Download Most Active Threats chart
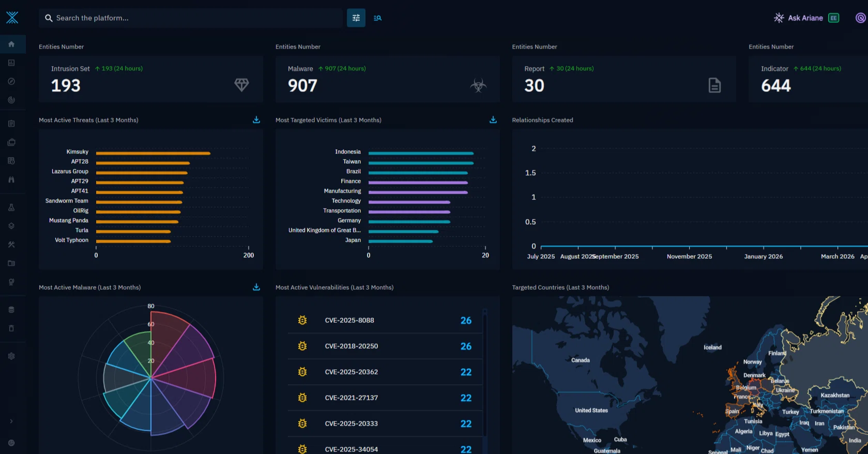This screenshot has width=868, height=454. [x=256, y=120]
